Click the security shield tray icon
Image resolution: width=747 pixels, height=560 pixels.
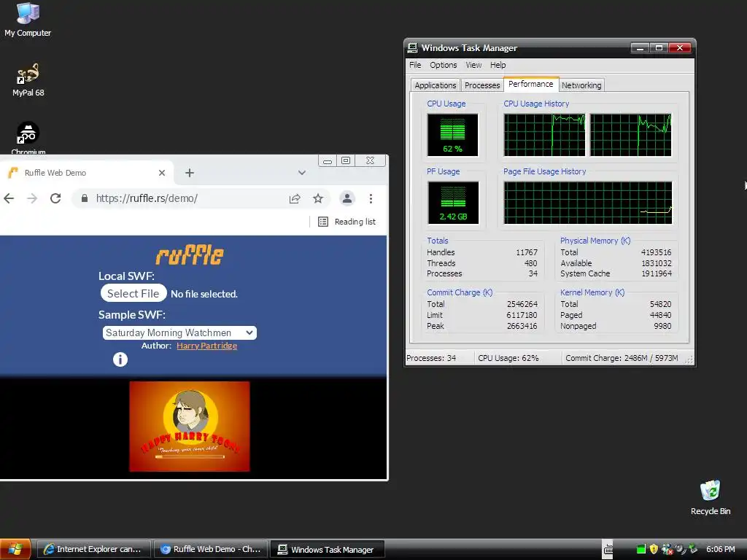click(654, 549)
